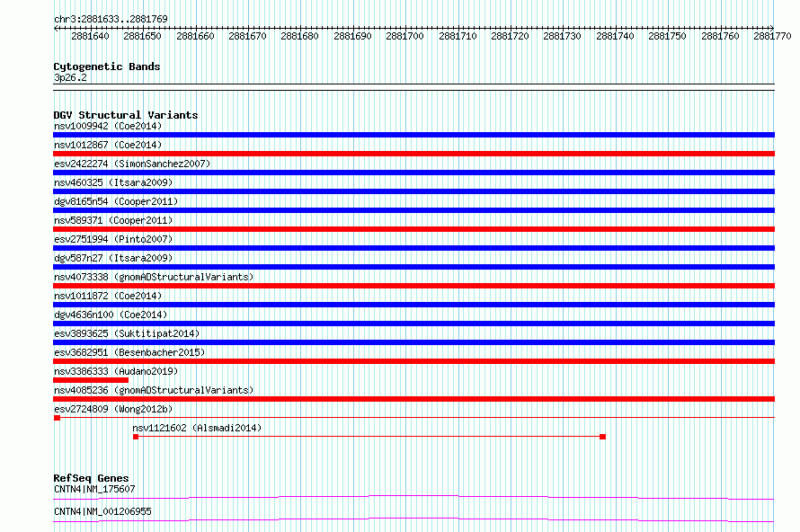800x532 pixels.
Task: Click the 2881740 ruler tick label
Action: click(615, 36)
